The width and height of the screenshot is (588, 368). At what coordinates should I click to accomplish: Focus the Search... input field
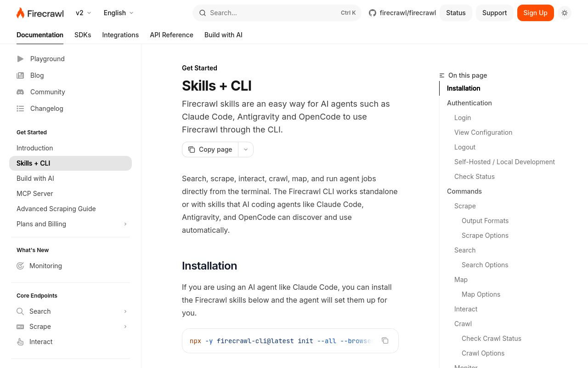tap(277, 13)
